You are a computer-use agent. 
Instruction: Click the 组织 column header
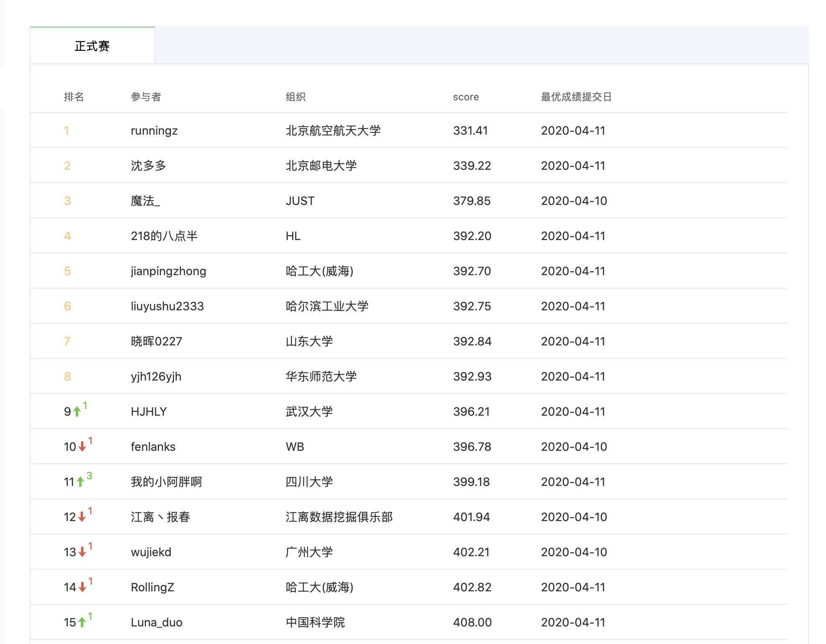click(x=296, y=97)
